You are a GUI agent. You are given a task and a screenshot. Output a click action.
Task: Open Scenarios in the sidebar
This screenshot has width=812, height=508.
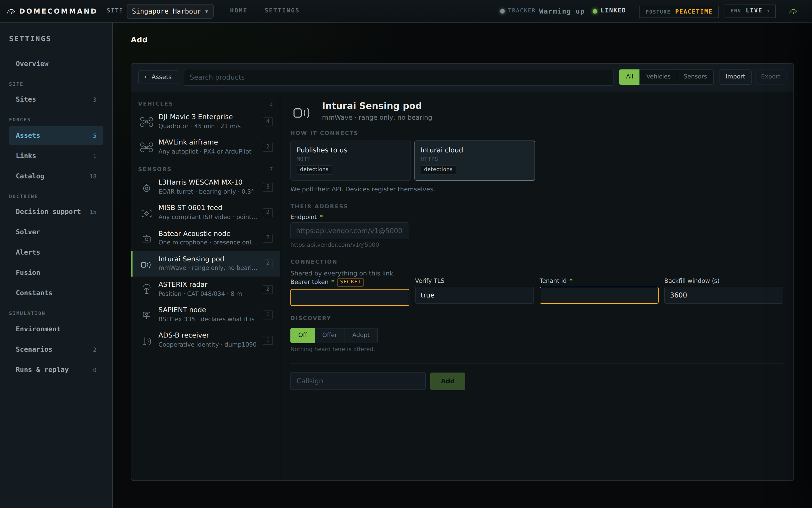(56, 349)
